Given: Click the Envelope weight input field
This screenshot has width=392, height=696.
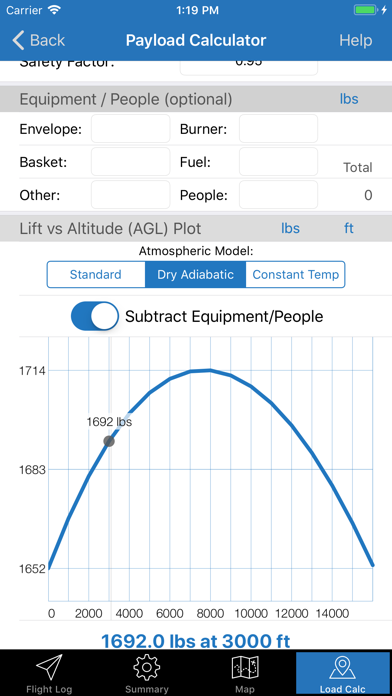Looking at the screenshot, I should click(131, 129).
